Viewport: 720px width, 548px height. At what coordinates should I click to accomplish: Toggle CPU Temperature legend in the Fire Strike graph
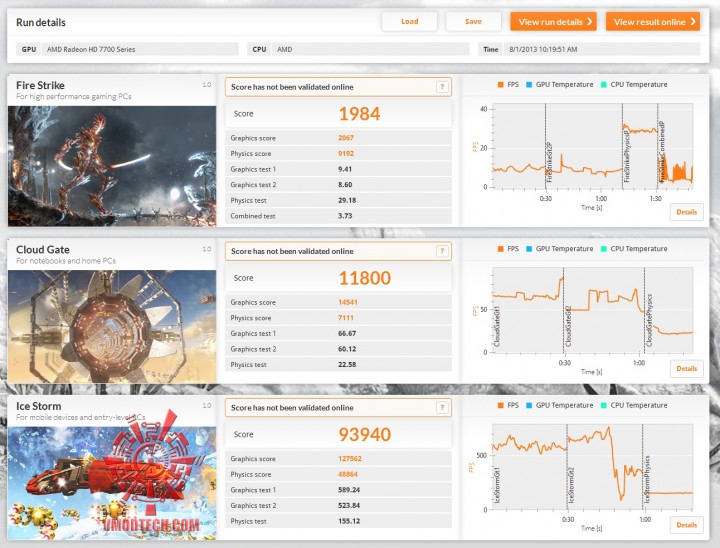(634, 85)
